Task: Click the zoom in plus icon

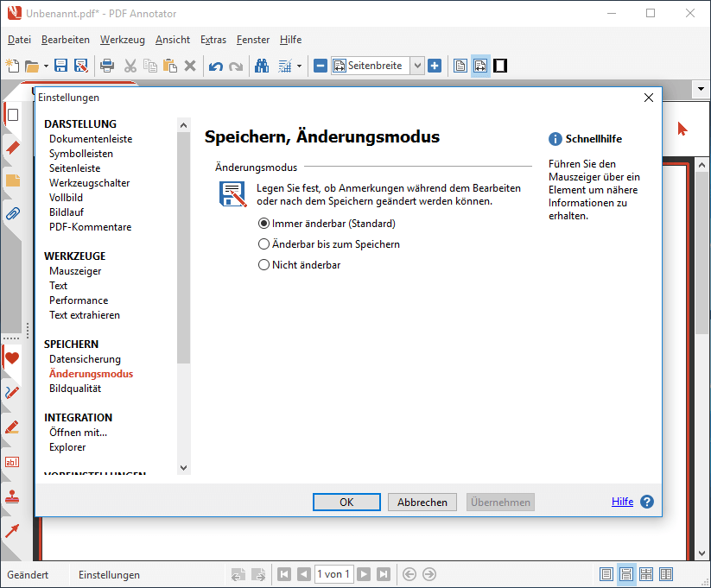Action: click(435, 66)
